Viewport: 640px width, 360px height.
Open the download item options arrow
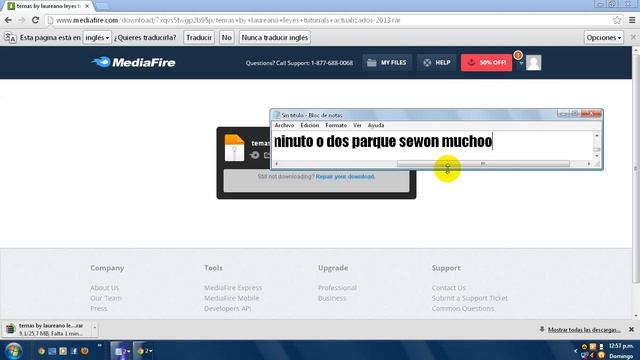(94, 328)
